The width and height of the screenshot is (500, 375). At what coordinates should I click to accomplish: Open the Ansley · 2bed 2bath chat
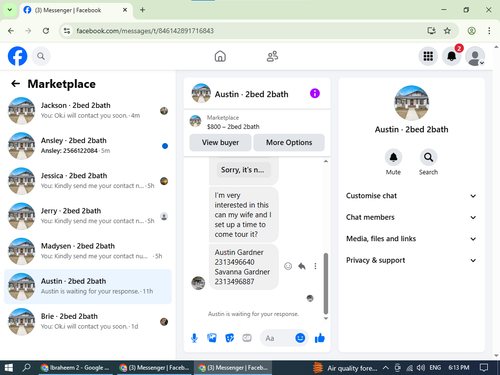(x=88, y=146)
